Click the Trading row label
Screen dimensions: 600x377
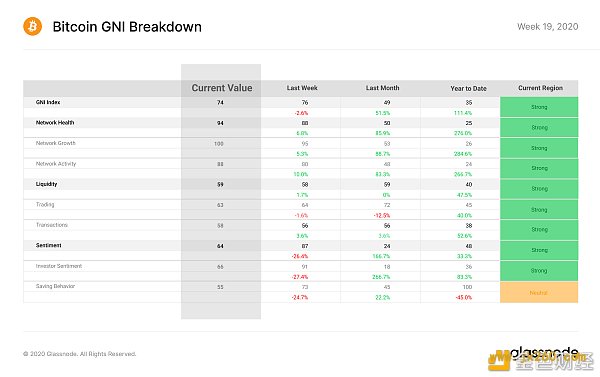(45, 204)
